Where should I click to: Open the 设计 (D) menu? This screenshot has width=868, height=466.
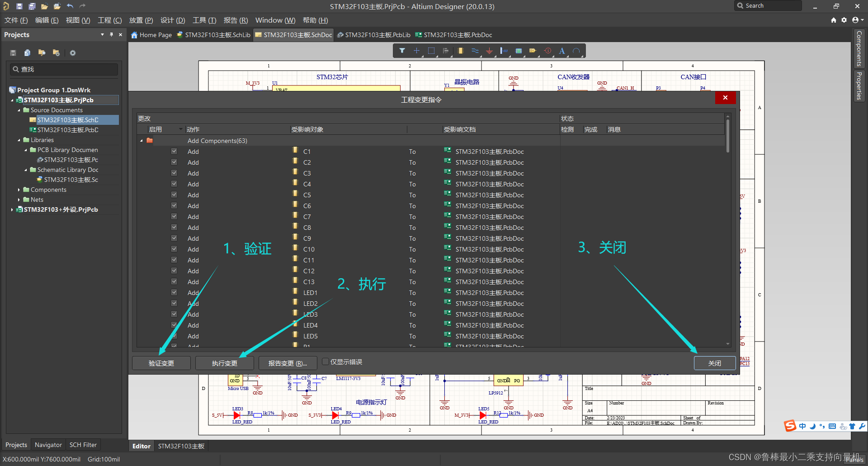[173, 20]
